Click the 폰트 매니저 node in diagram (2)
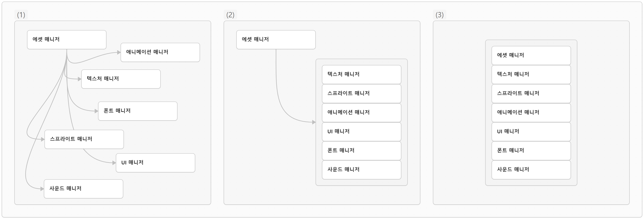 tap(361, 150)
